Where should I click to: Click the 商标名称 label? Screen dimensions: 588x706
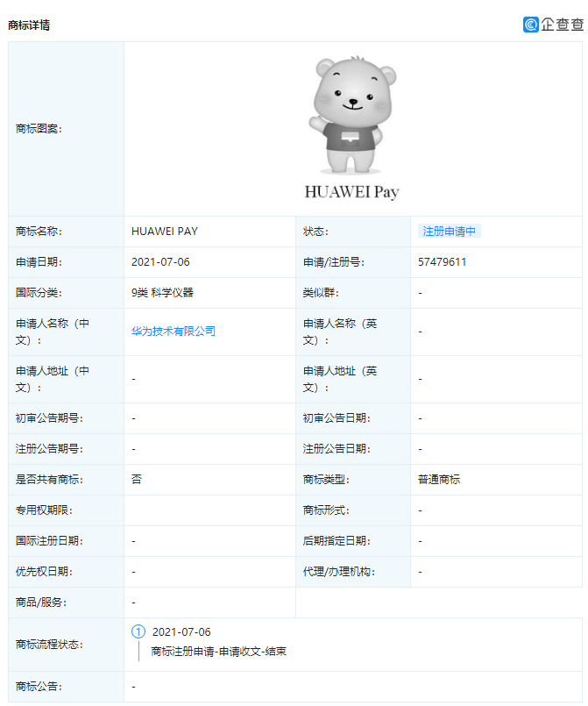(39, 232)
